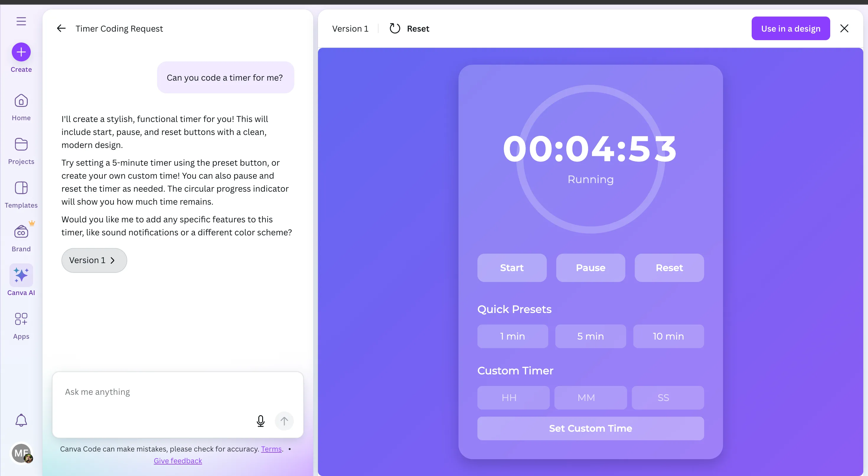Click the HH hours input field
868x476 pixels.
pyautogui.click(x=513, y=397)
